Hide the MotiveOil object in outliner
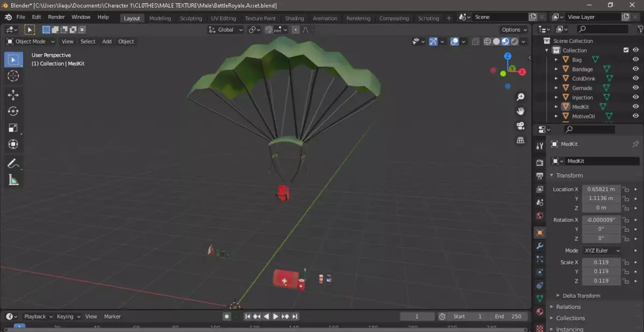Screen dimensions: 644x332 coord(635,116)
